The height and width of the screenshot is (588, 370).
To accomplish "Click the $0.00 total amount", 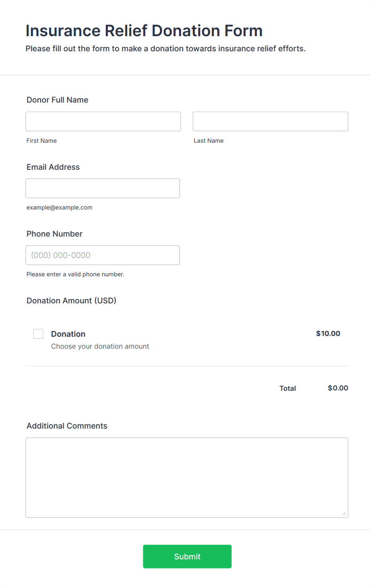I will pyautogui.click(x=338, y=388).
